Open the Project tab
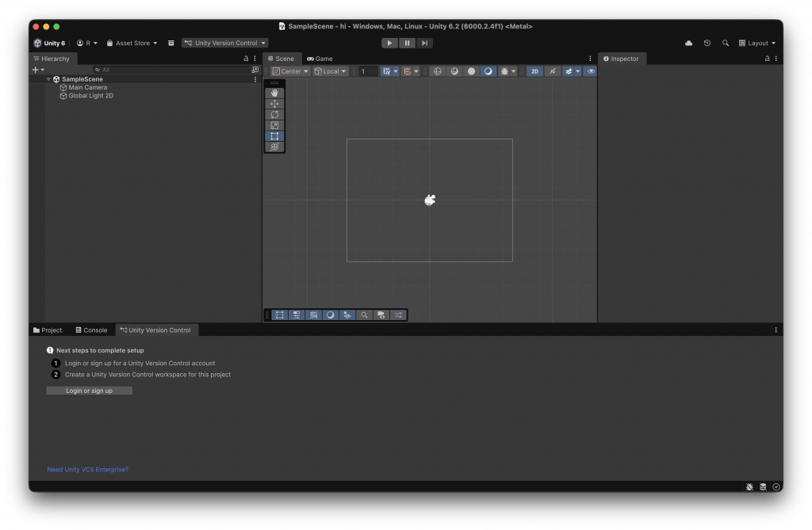The image size is (812, 530). [x=48, y=330]
